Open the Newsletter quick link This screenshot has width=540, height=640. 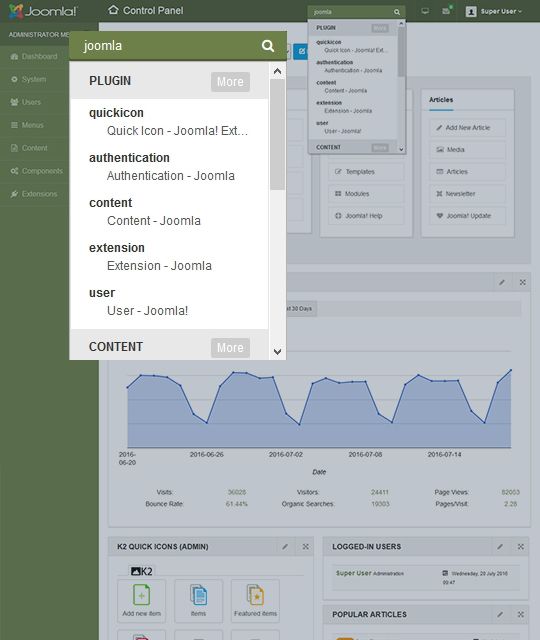[467, 194]
